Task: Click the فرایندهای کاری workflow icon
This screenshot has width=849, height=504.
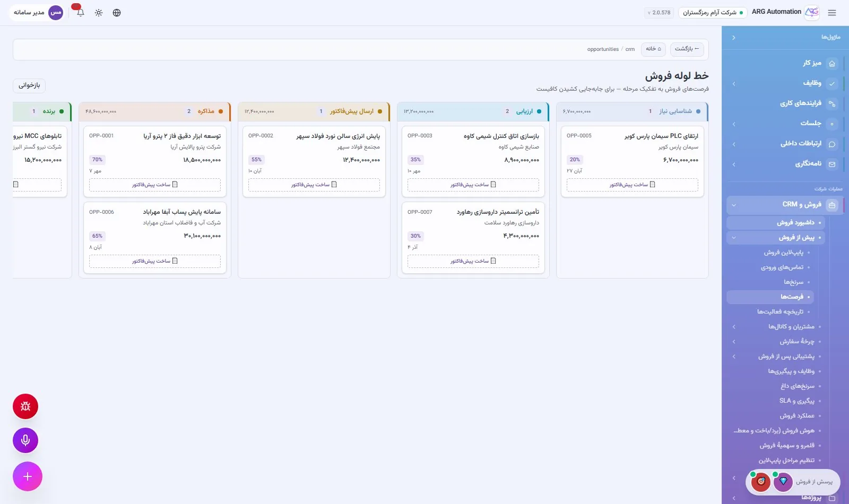Action: coord(832,103)
